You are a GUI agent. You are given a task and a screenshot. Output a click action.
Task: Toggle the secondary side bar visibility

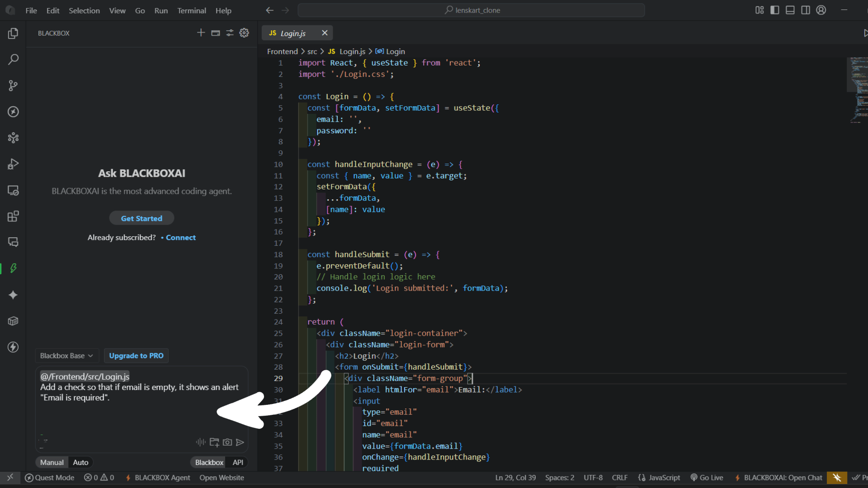point(806,10)
